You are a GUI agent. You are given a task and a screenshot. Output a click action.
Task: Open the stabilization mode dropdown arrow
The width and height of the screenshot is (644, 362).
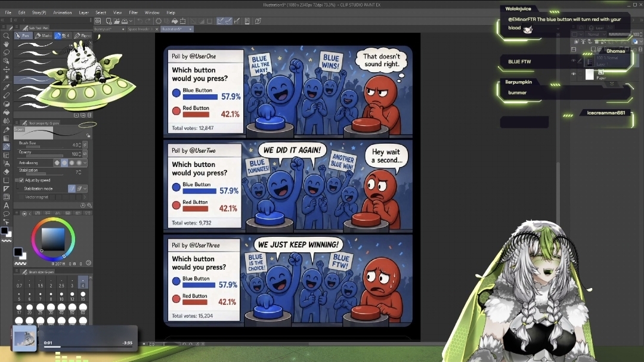[85, 188]
